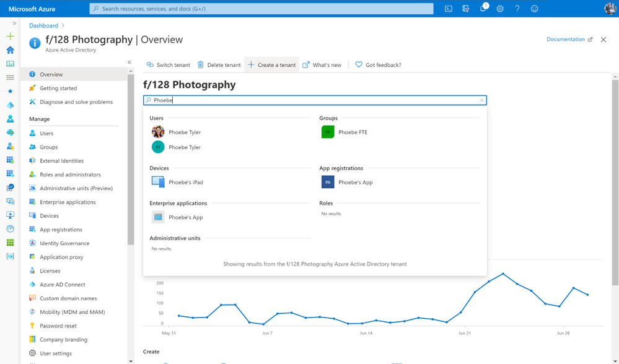Select Overview in the menu
The image size is (619, 364).
tap(74, 74)
